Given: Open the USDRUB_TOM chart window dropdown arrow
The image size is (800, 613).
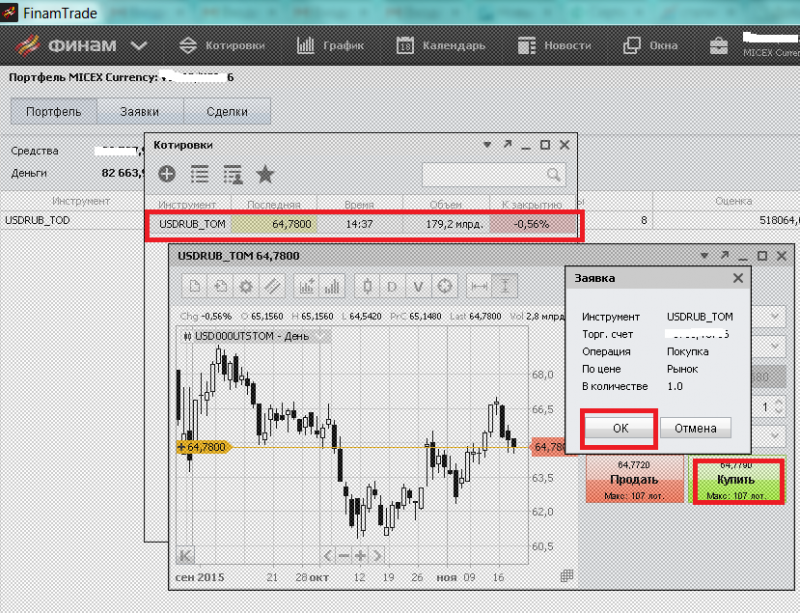Looking at the screenshot, I should (x=705, y=256).
